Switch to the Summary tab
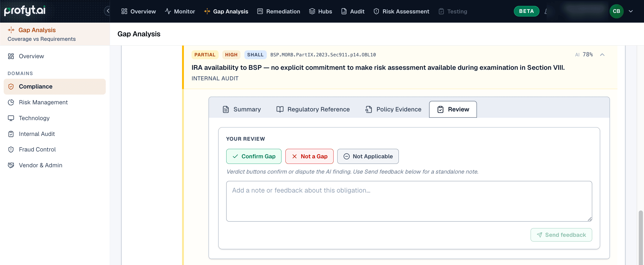Image resolution: width=644 pixels, height=265 pixels. [x=242, y=109]
